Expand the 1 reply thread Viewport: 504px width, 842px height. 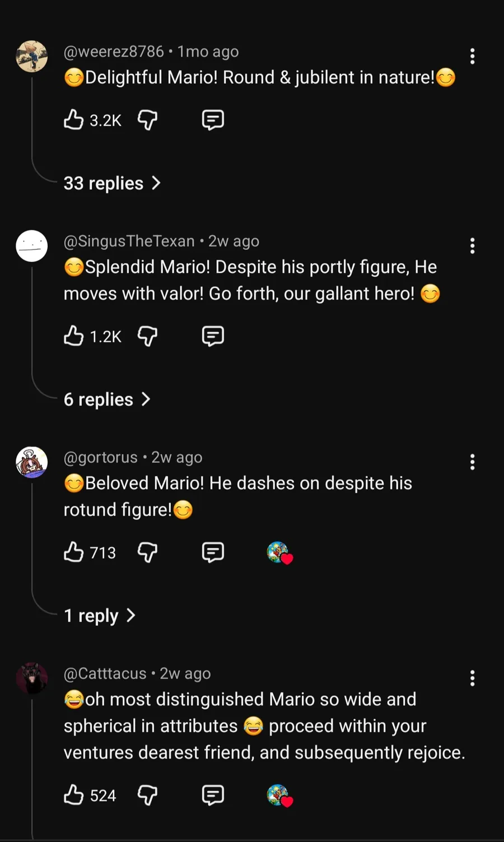(100, 616)
